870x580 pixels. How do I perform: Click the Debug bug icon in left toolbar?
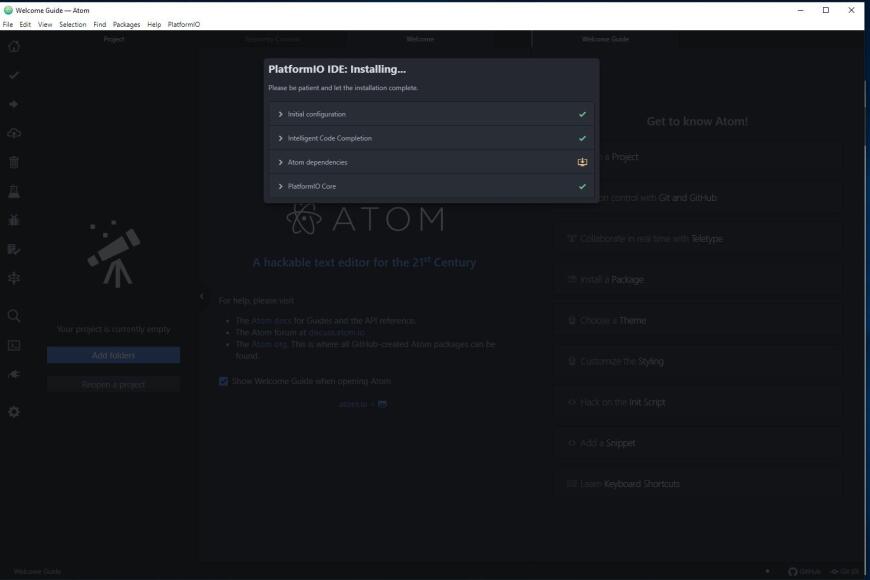(14, 220)
